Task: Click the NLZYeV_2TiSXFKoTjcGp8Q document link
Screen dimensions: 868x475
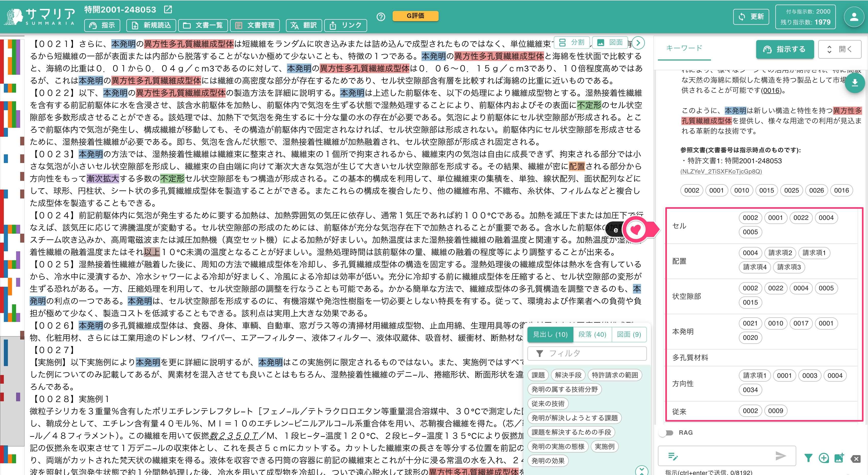Action: 721,171
